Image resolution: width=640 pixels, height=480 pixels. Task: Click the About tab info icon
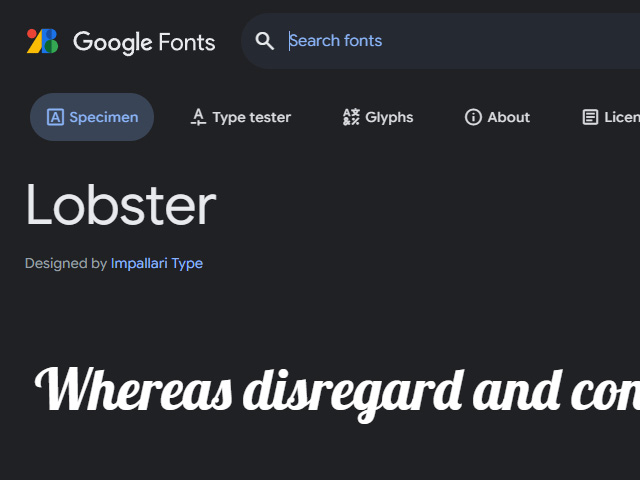[x=473, y=117]
